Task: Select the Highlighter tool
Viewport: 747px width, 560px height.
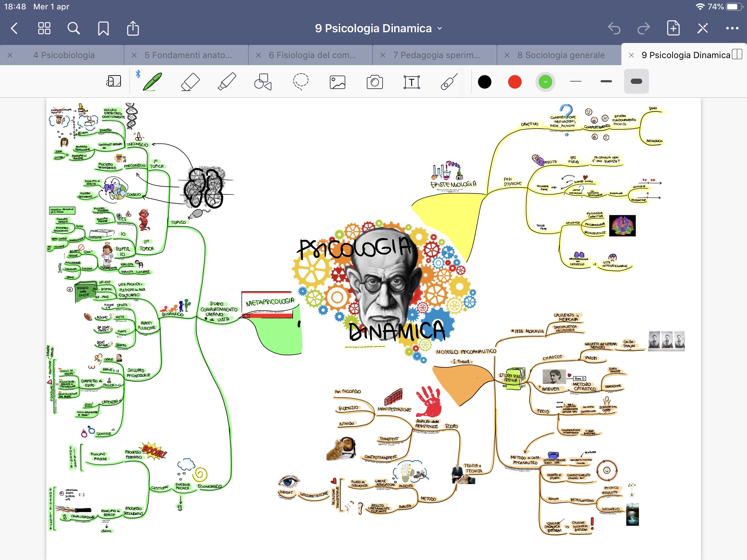Action: click(227, 82)
